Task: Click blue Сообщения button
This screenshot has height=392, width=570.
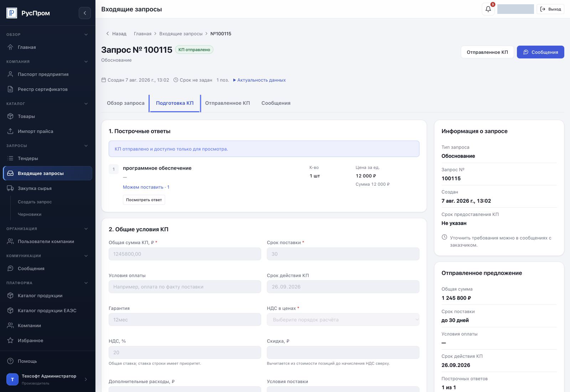Action: (x=540, y=52)
